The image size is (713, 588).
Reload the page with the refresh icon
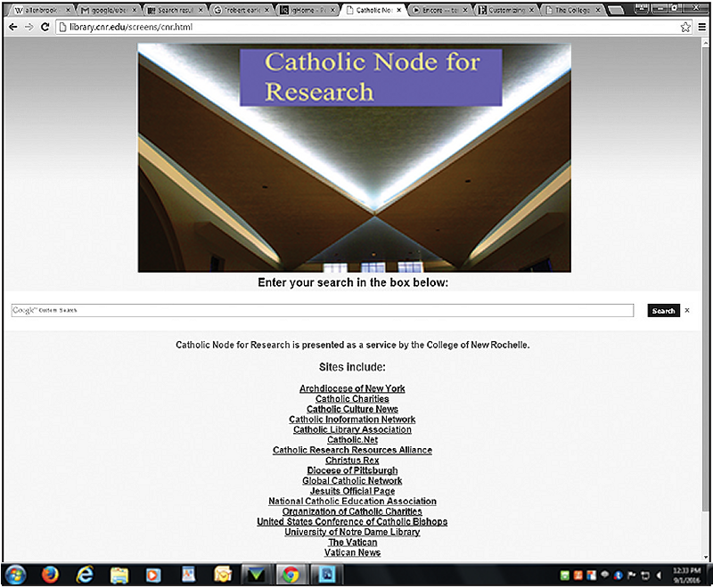click(45, 28)
